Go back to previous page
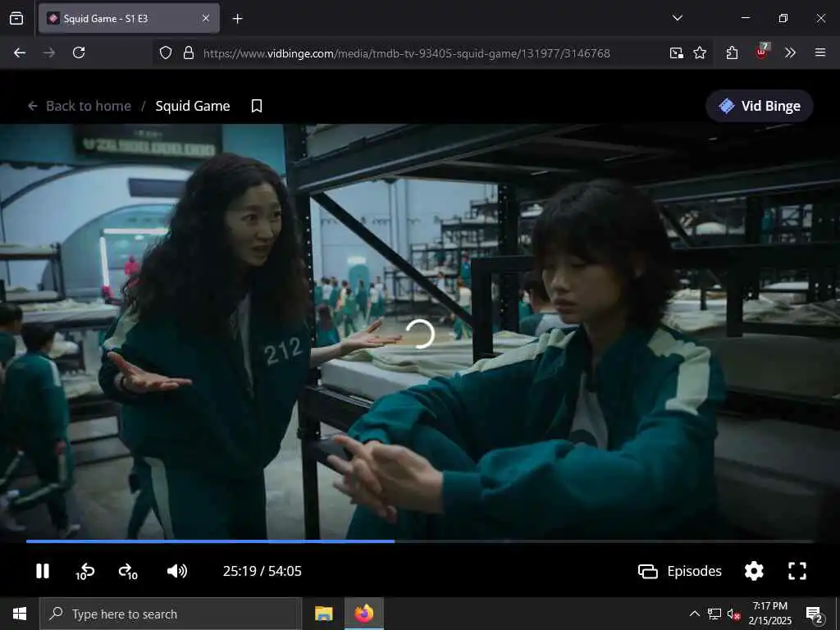 coord(20,52)
